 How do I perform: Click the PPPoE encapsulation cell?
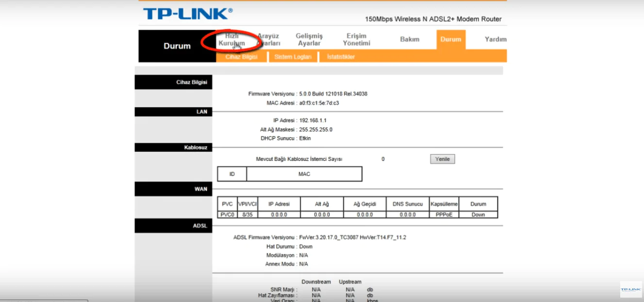coord(444,215)
